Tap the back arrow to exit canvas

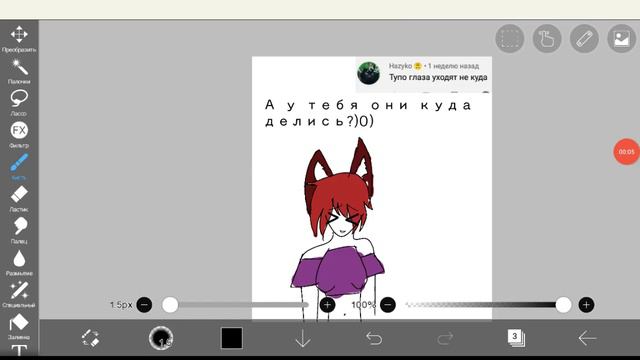pos(587,338)
